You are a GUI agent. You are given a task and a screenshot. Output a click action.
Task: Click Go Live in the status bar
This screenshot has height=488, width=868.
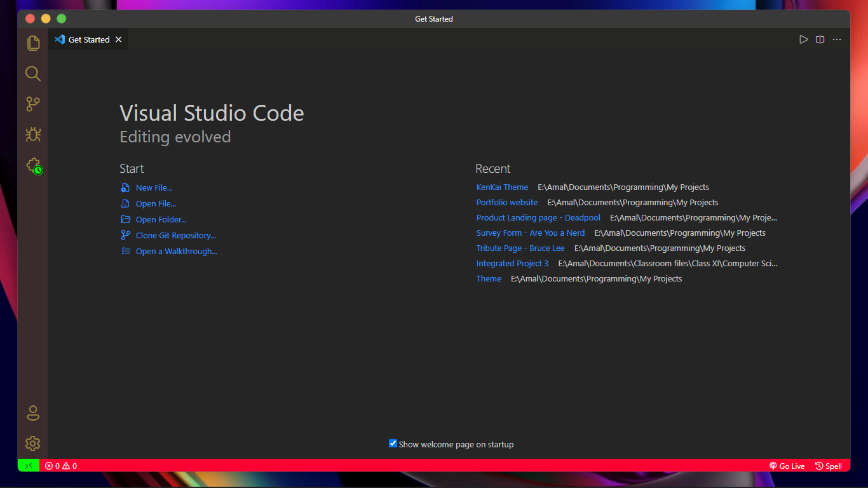tap(787, 466)
